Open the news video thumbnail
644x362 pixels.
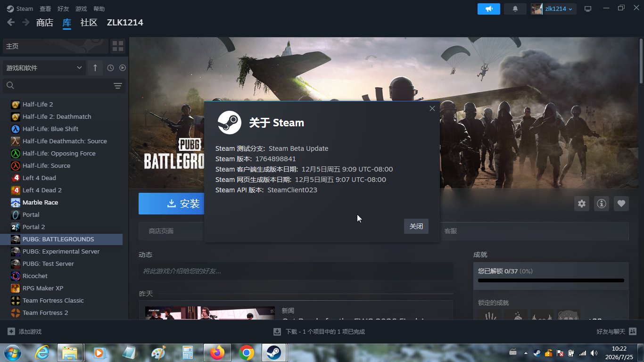(210, 313)
